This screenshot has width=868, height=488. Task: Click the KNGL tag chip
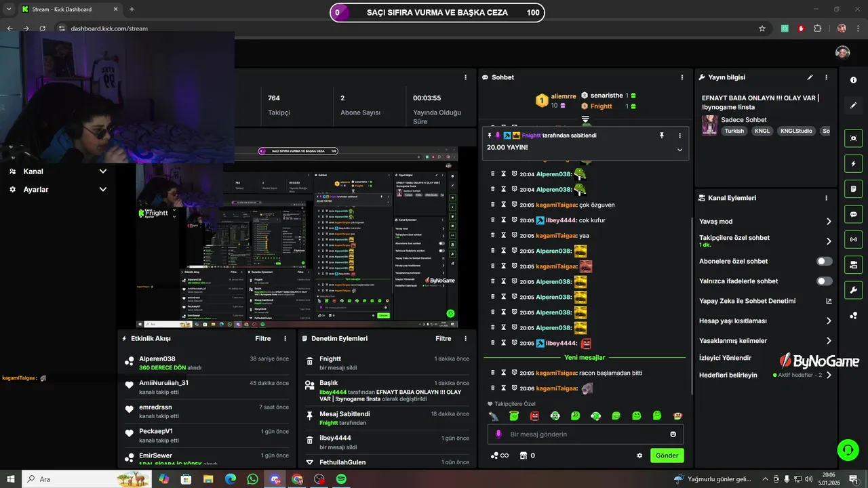[x=762, y=131]
